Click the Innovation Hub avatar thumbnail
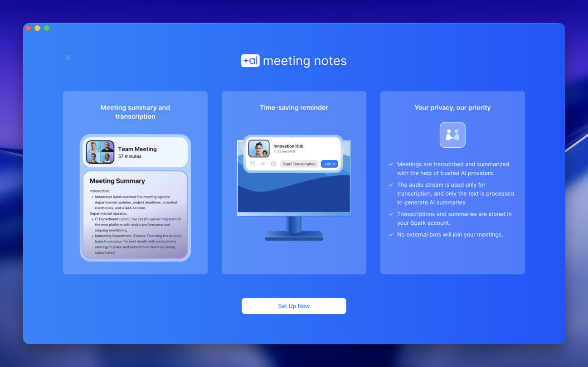The image size is (588, 367). pyautogui.click(x=259, y=149)
